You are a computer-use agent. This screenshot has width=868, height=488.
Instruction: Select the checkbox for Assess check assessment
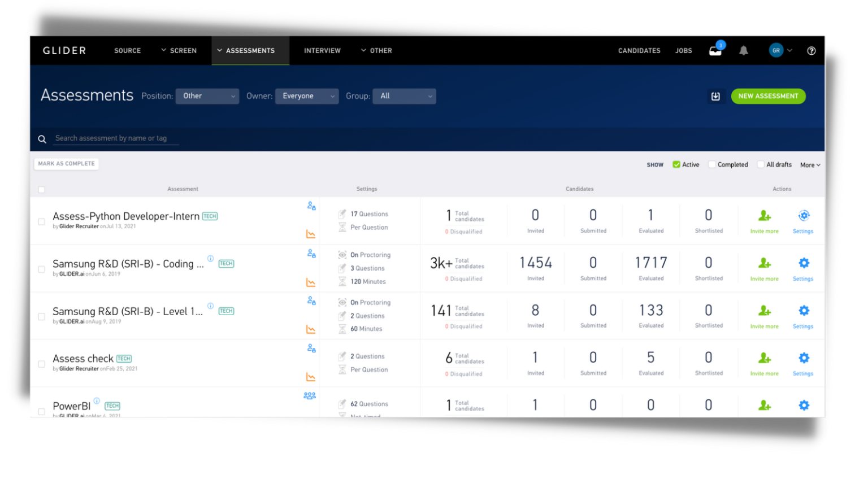(x=41, y=364)
